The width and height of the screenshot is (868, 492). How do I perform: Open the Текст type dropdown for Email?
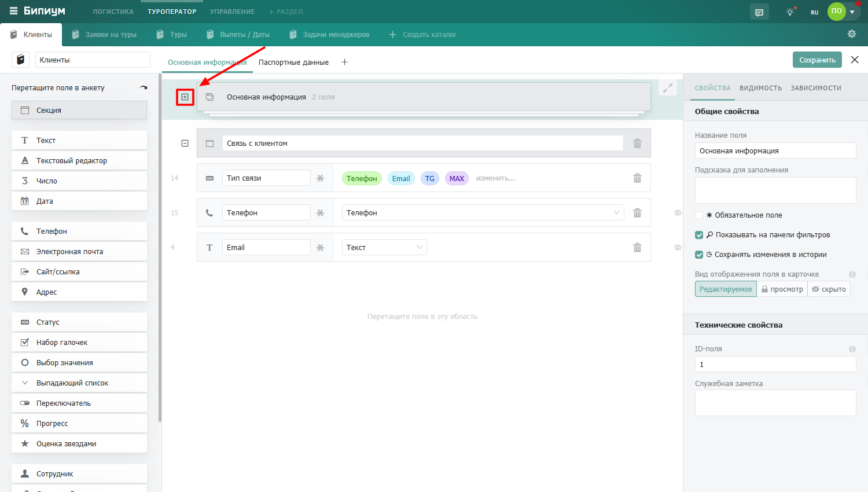click(x=384, y=247)
